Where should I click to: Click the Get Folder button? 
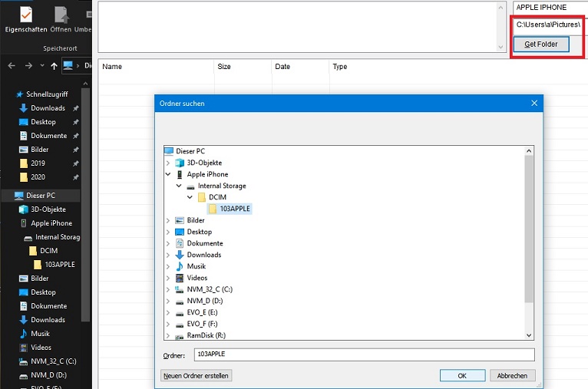pos(540,45)
